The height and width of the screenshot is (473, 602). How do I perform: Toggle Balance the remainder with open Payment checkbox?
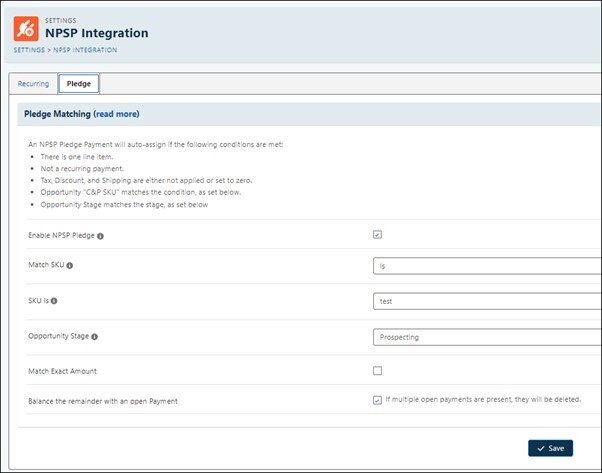point(377,400)
